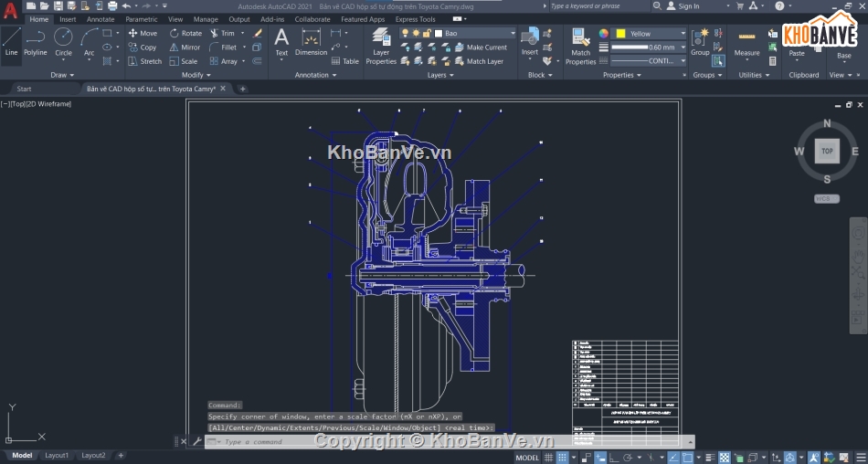
Task: Open the Parametric ribbon tab
Action: [x=141, y=19]
